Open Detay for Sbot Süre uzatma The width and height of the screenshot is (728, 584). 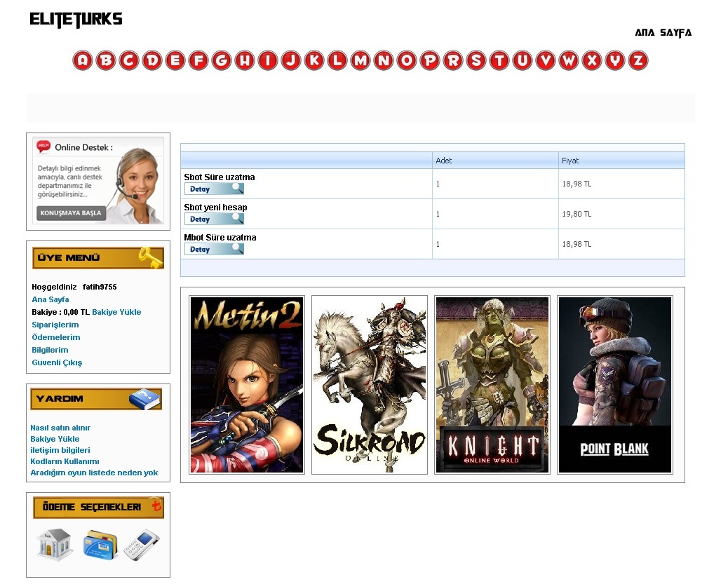pos(214,189)
